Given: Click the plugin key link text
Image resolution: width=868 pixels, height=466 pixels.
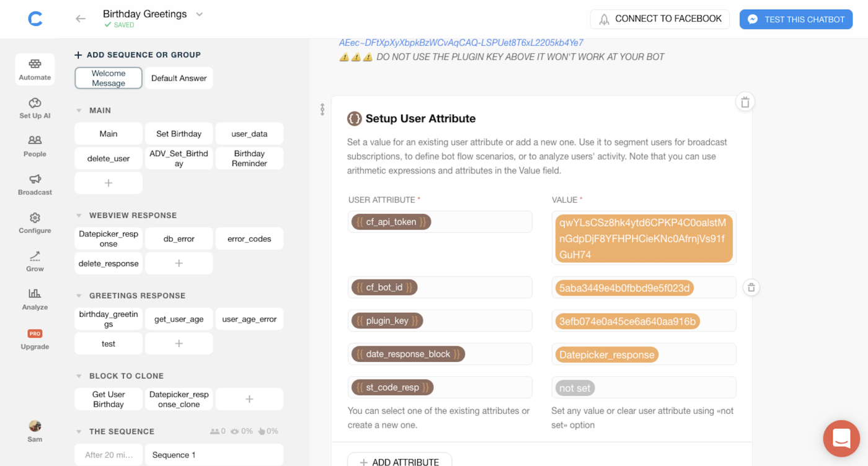Looking at the screenshot, I should (461, 43).
